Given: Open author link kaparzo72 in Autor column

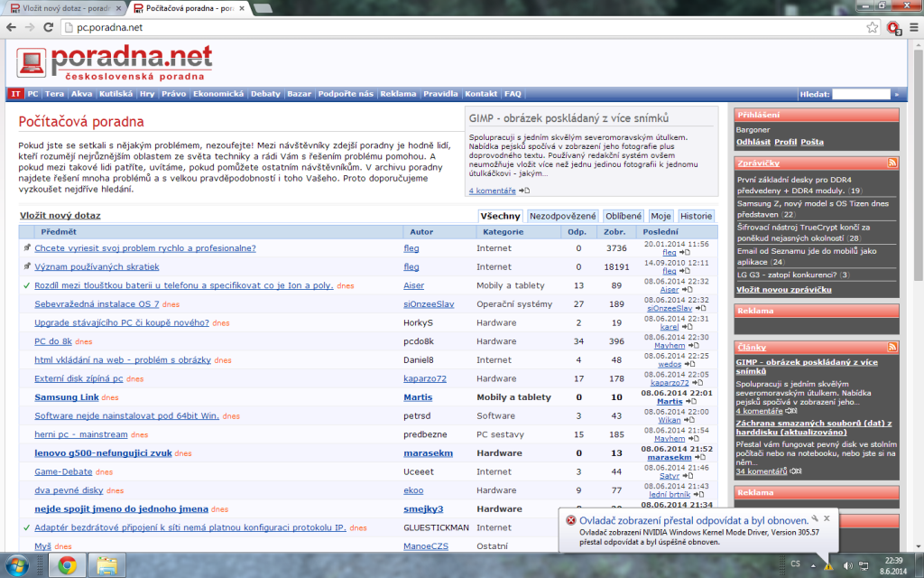Looking at the screenshot, I should (425, 378).
